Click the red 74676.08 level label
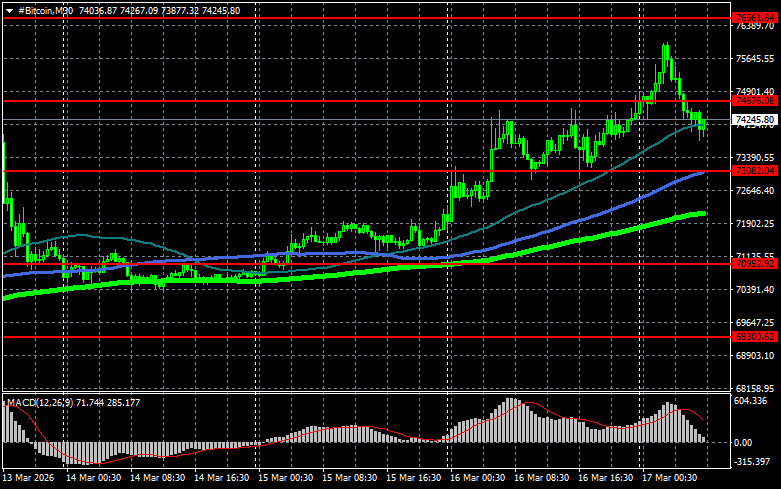The width and height of the screenshot is (781, 489). point(755,101)
